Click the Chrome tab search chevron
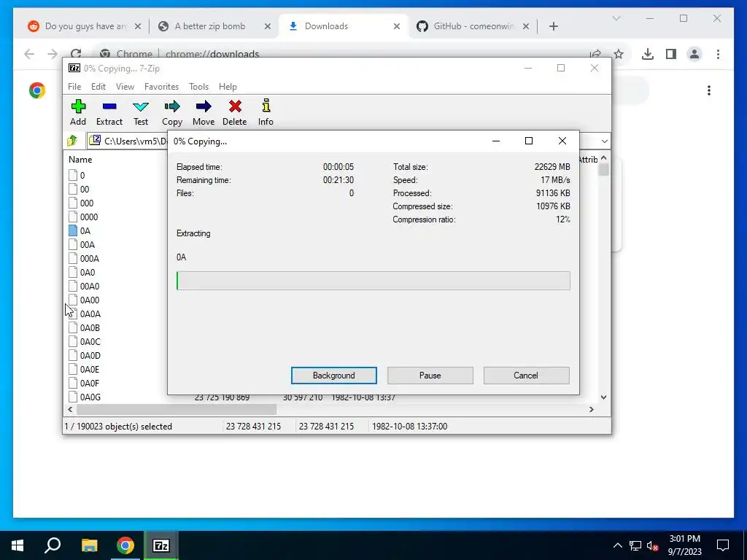This screenshot has height=560, width=747. [x=616, y=18]
